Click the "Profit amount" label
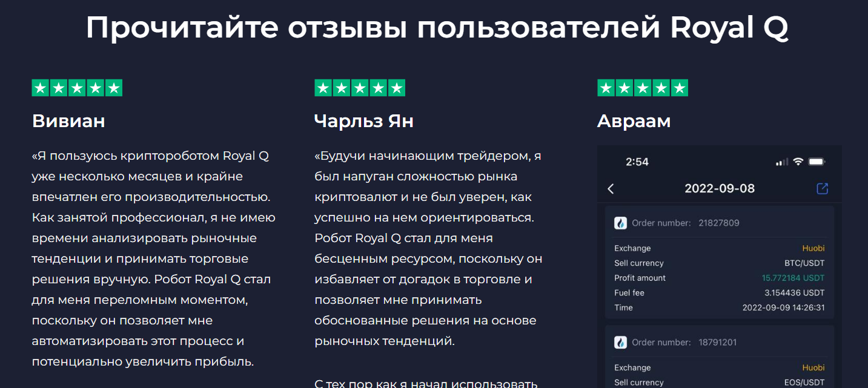Screen dimensions: 868x388 pos(640,278)
